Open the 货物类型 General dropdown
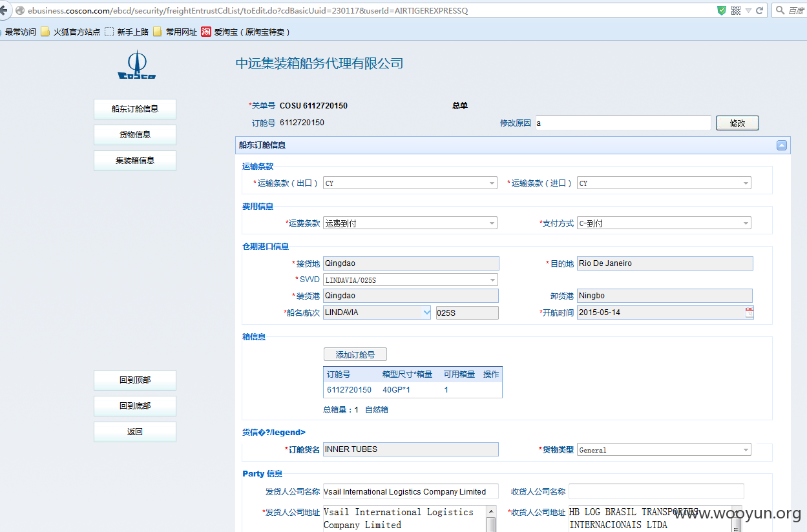Image resolution: width=807 pixels, height=532 pixels. click(664, 450)
